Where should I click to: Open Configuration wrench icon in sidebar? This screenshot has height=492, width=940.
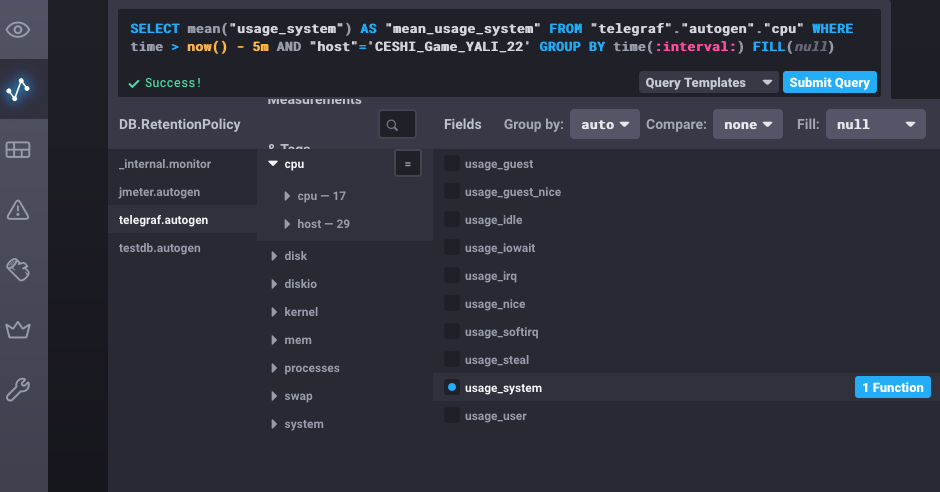click(18, 389)
